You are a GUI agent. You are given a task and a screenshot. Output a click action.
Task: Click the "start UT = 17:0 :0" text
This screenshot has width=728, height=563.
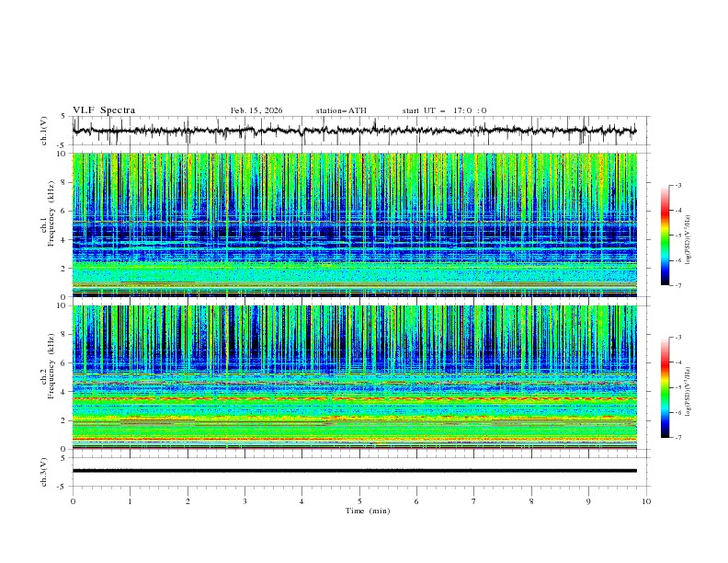point(444,110)
